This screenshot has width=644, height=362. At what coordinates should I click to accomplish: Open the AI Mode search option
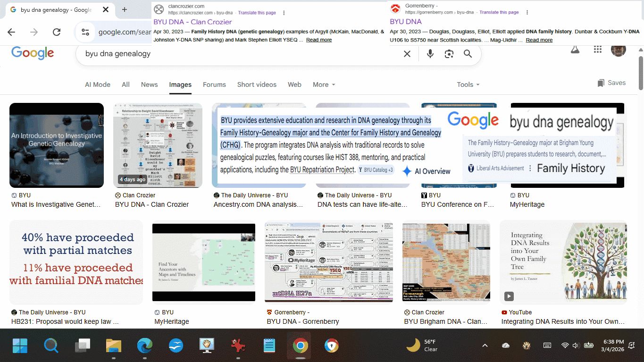coord(97,84)
